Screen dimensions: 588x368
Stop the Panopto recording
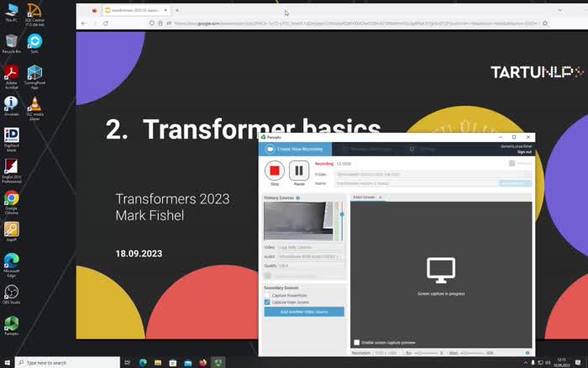tap(275, 171)
